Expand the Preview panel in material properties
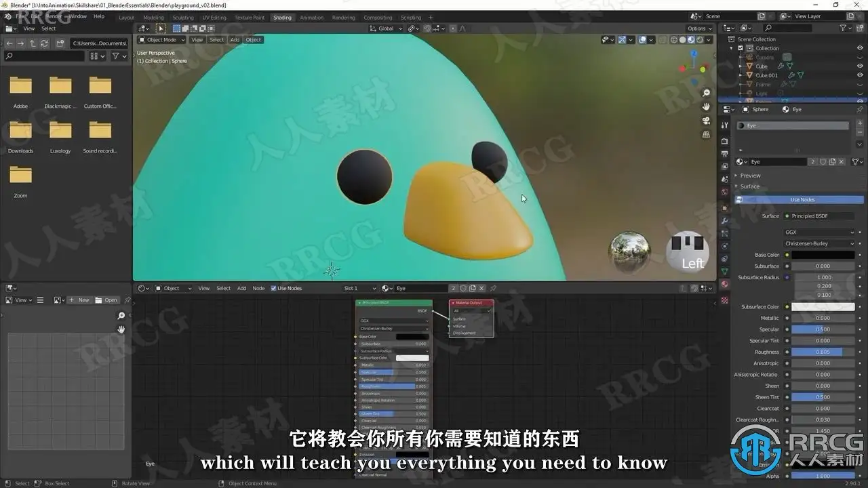Viewport: 868px width, 488px height. click(750, 176)
